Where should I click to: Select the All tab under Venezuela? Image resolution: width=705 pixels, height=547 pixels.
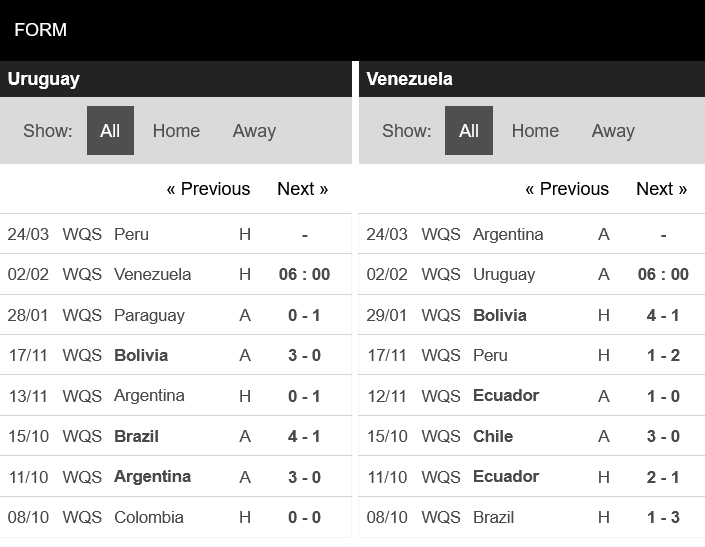point(469,131)
